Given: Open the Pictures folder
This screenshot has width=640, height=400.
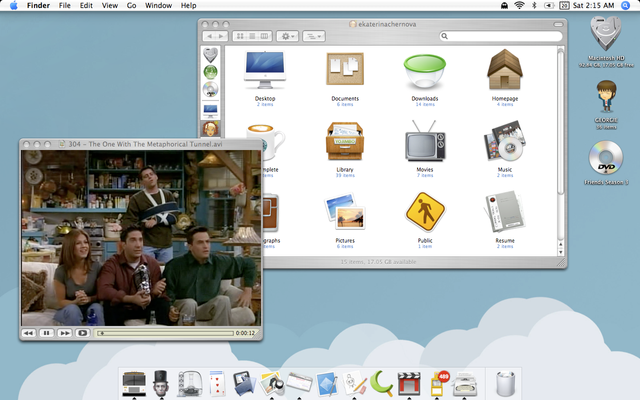Looking at the screenshot, I should [x=345, y=211].
